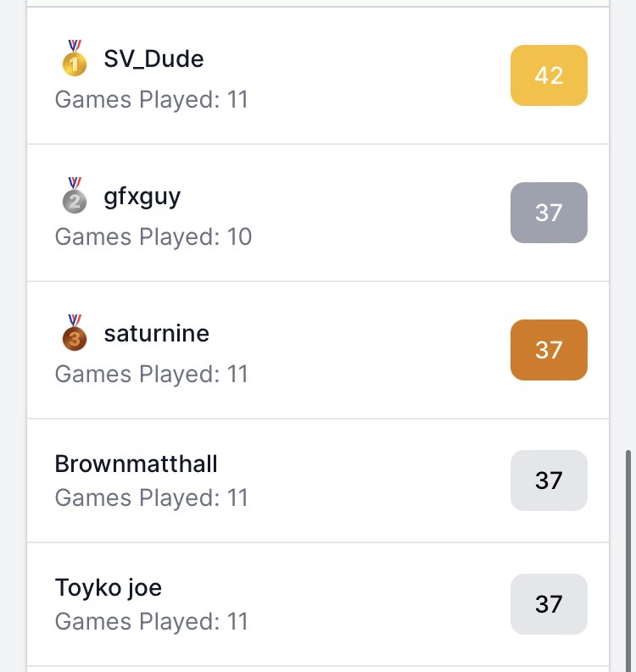The height and width of the screenshot is (672, 636).
Task: Click Brownmatthall's 37 score badge
Action: (x=549, y=480)
